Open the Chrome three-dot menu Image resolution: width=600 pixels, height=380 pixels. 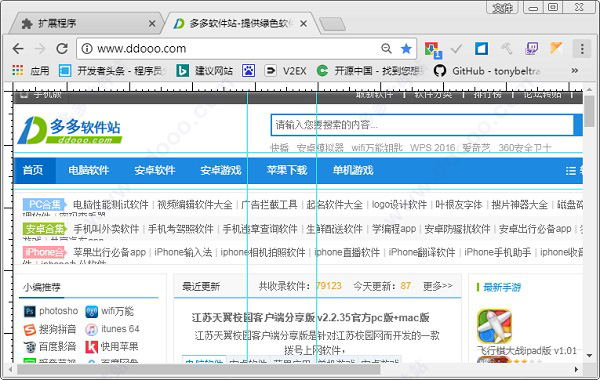[x=582, y=49]
